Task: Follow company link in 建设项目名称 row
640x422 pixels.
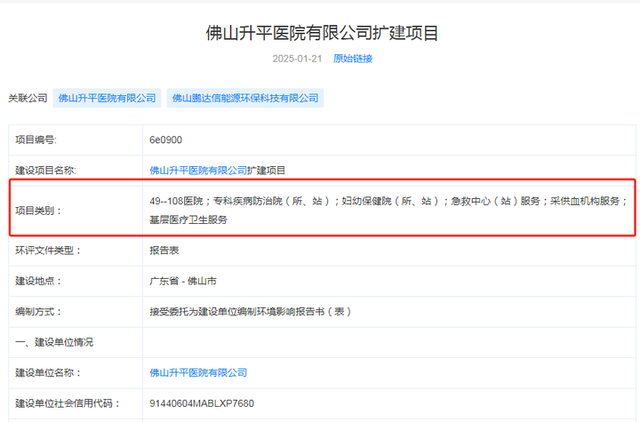Action: click(198, 170)
